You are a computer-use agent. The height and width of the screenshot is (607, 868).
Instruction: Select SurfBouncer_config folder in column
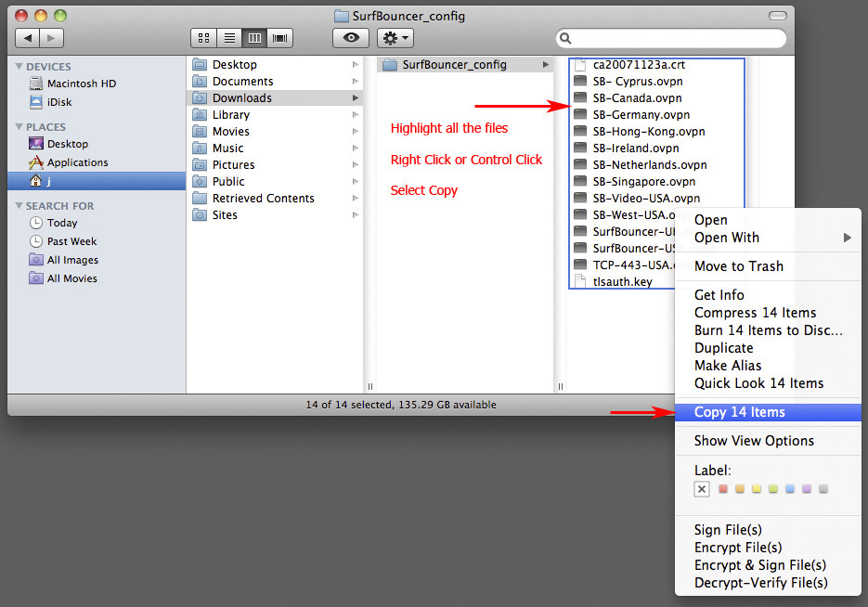pos(465,65)
